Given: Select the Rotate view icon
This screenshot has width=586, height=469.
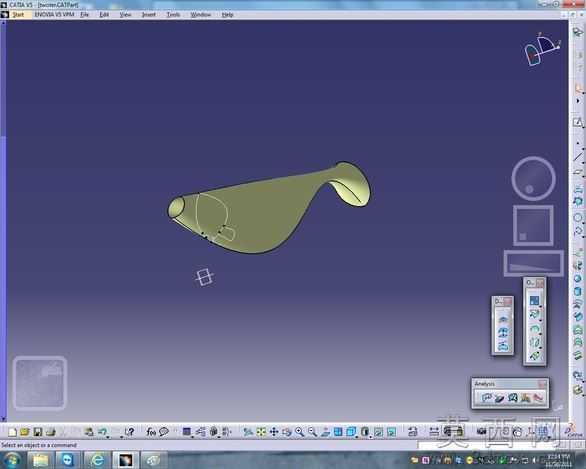Looking at the screenshot, I should click(287, 432).
